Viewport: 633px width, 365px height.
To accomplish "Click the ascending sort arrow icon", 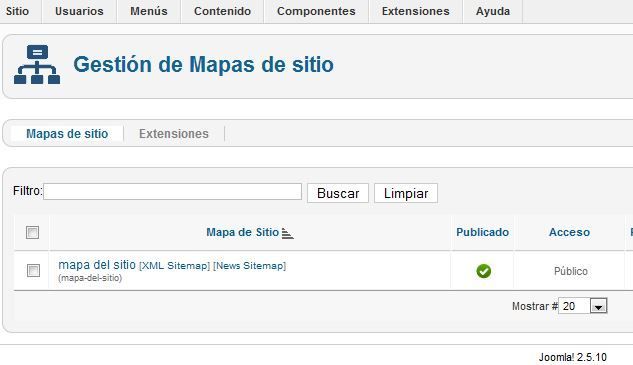I will pos(287,233).
